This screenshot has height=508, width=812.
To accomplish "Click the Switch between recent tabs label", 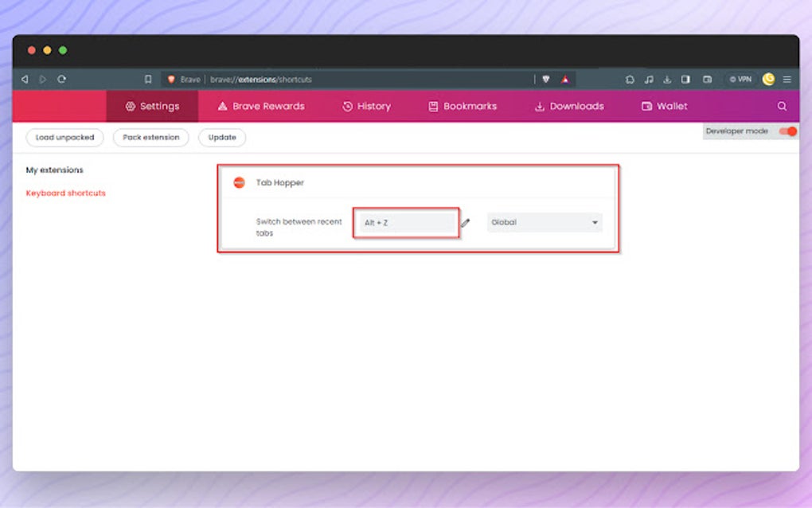I will point(299,228).
